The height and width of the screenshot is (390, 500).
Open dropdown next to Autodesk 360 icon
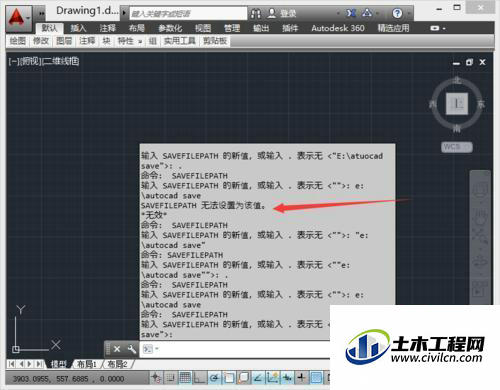click(x=377, y=13)
